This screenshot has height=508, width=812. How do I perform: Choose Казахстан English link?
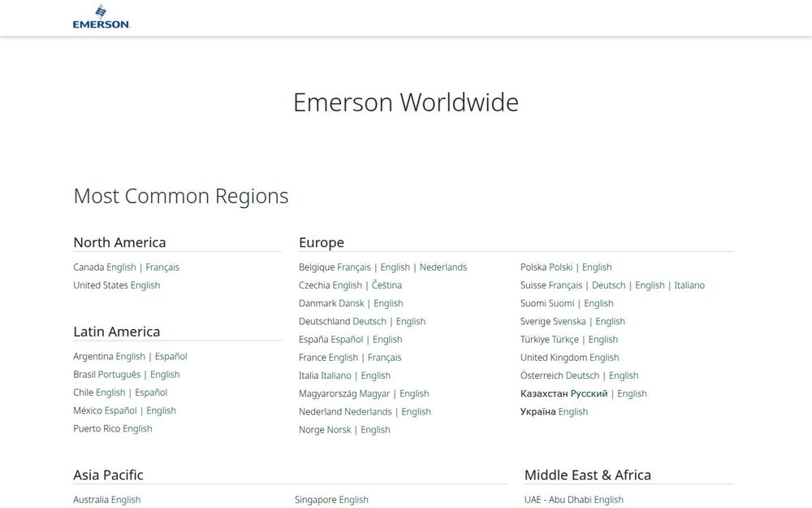tap(632, 394)
